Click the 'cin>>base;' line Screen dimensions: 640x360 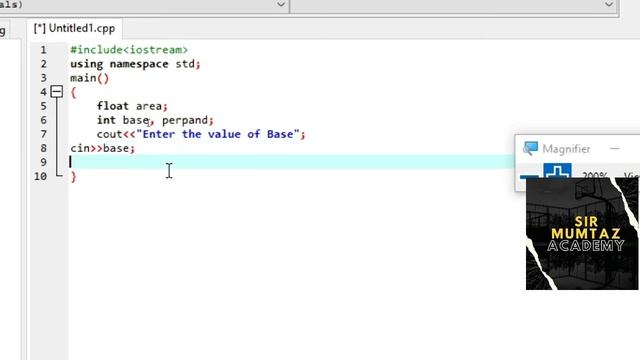102,148
